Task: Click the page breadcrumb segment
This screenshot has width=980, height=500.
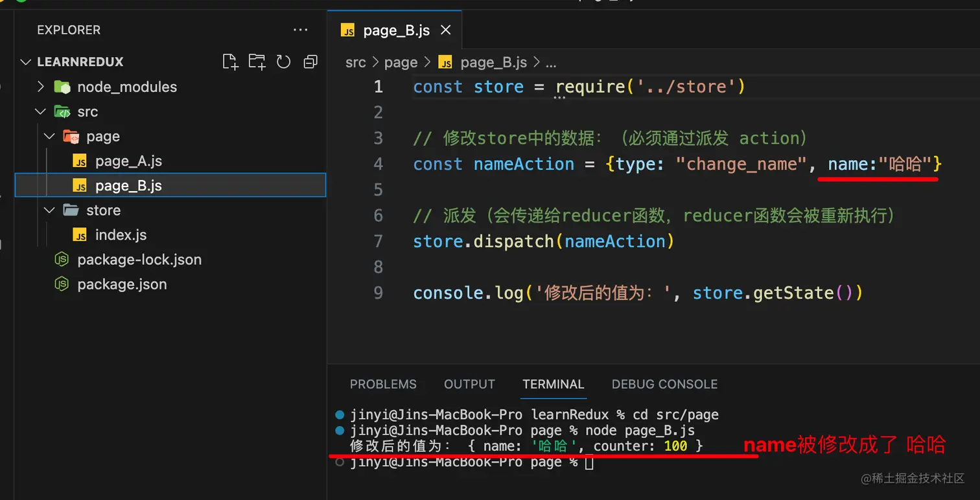Action: [401, 62]
